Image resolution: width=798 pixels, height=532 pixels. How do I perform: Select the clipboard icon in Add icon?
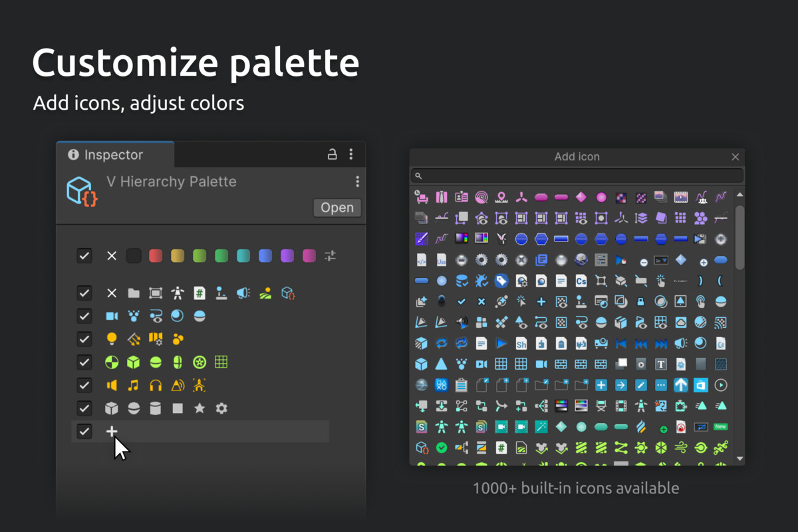[x=462, y=385]
